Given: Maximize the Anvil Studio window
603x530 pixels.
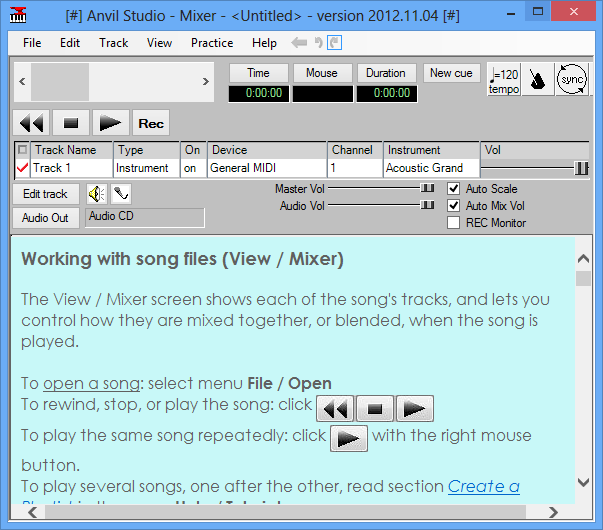Looking at the screenshot, I should tap(538, 12).
